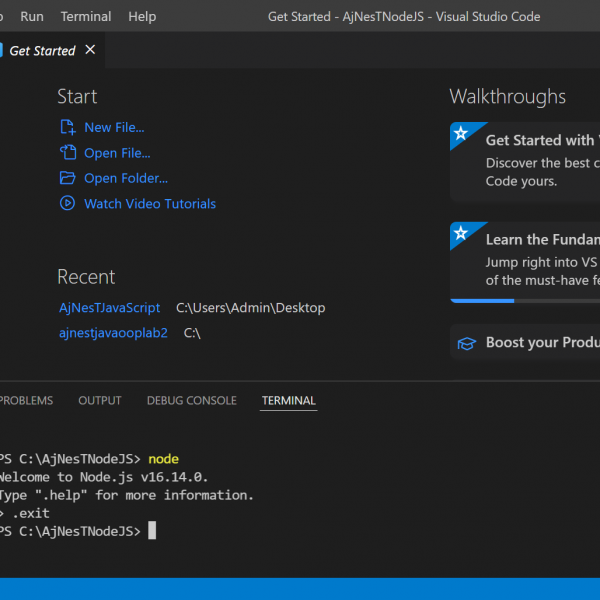Open the Help menu
This screenshot has height=600, width=600.
tap(142, 16)
